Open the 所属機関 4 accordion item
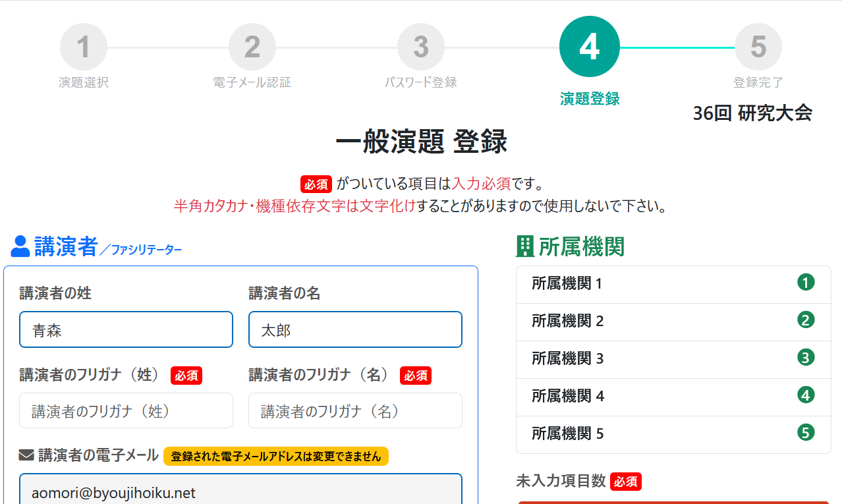The height and width of the screenshot is (504, 842). click(659, 397)
